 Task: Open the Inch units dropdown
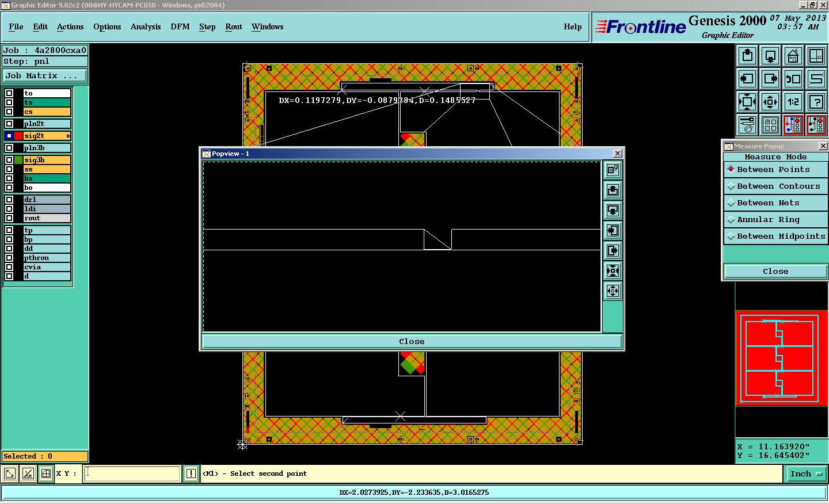807,474
